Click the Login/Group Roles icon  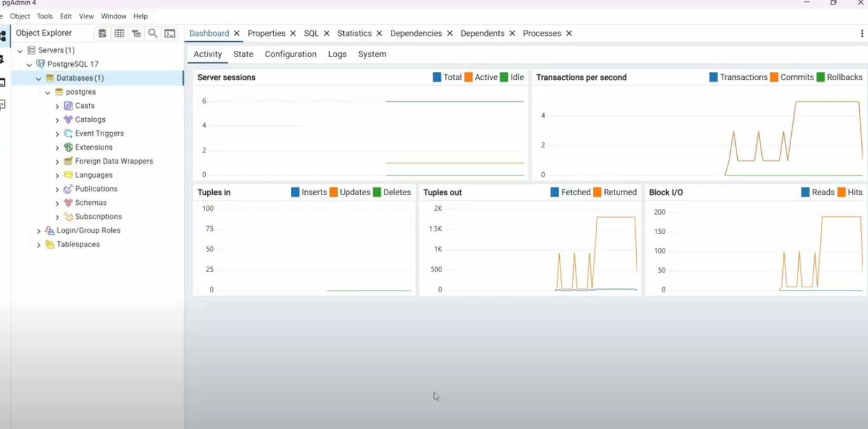(50, 231)
